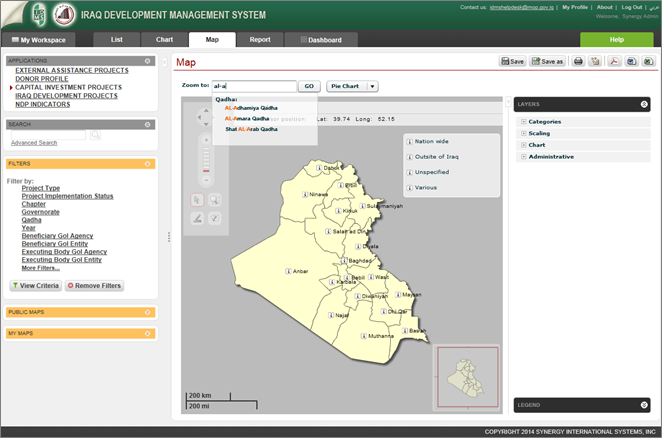Select the measure/draw pencil tool
This screenshot has width=662, height=438.
pyautogui.click(x=197, y=218)
